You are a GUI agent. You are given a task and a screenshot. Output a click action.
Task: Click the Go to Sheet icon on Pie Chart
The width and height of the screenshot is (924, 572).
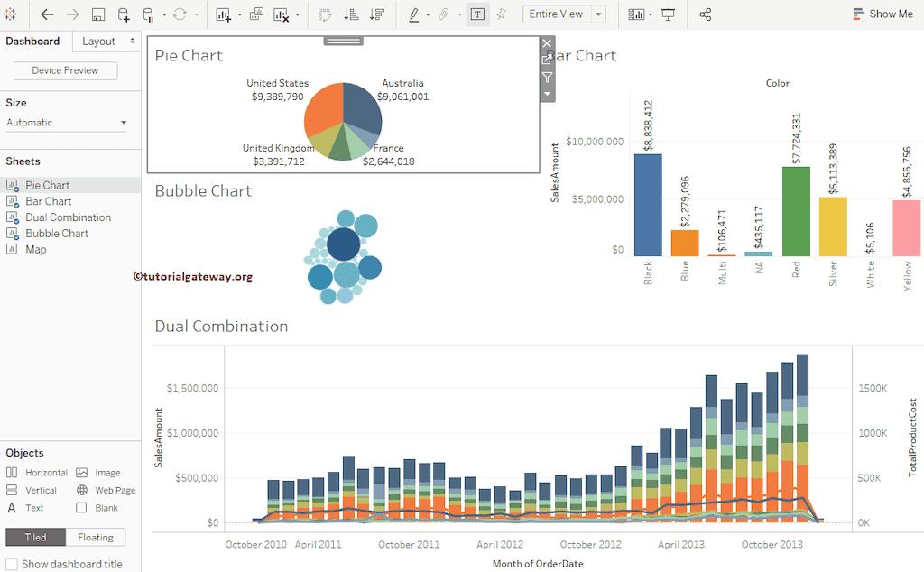(547, 59)
